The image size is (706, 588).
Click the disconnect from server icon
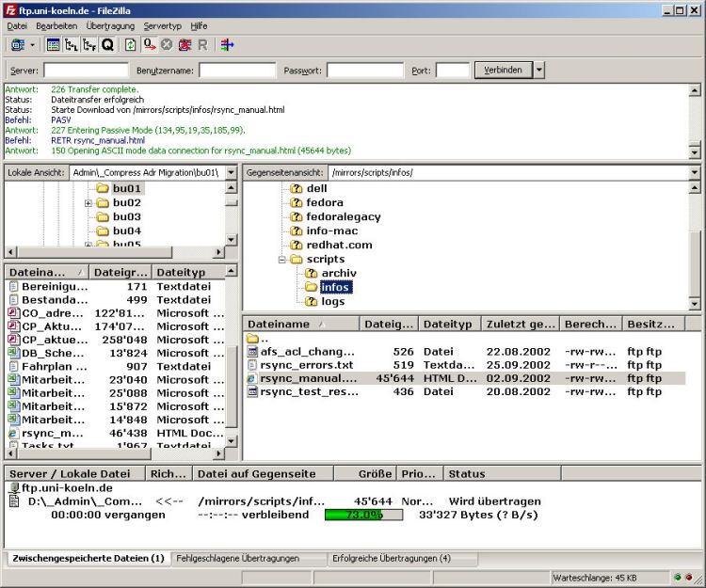(x=185, y=45)
